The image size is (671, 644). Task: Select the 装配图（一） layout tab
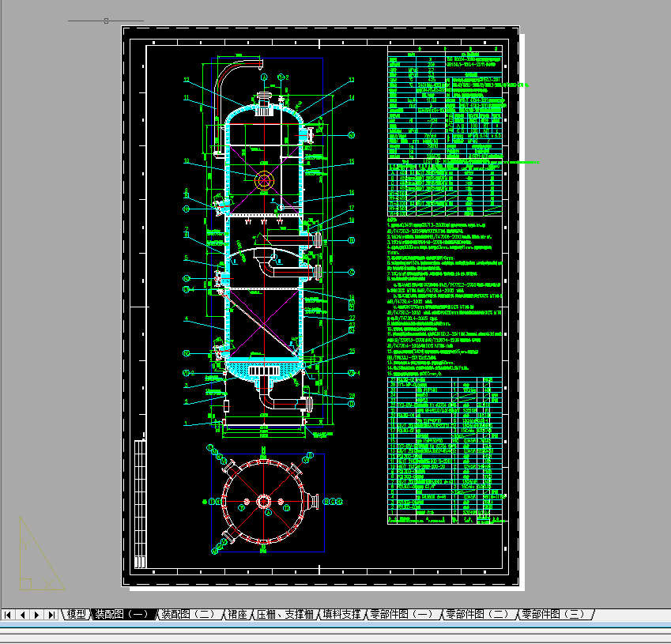tap(121, 615)
